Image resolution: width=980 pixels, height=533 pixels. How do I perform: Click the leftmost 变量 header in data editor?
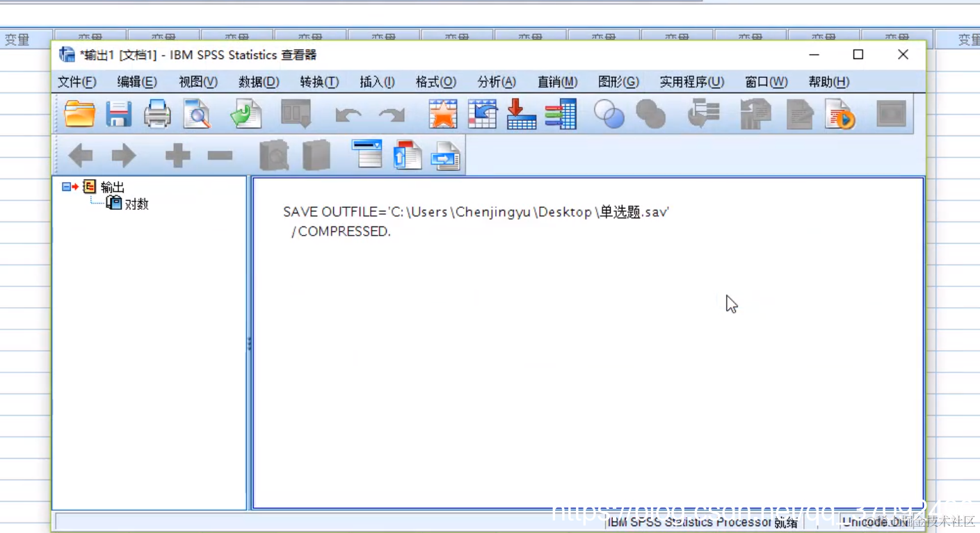[x=17, y=40]
